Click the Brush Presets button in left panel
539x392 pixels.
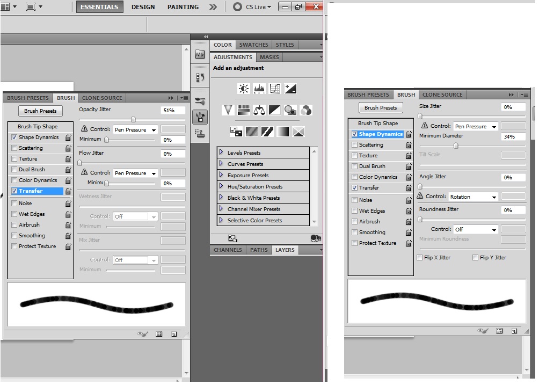pos(40,111)
